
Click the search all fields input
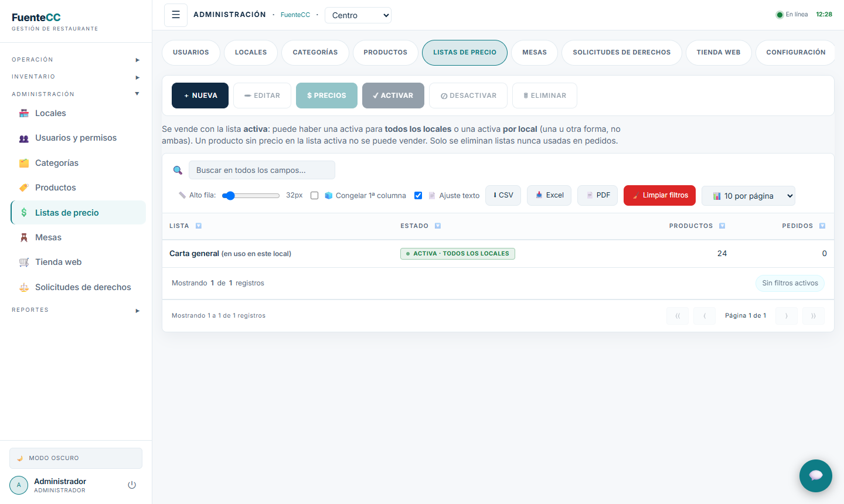pos(262,170)
